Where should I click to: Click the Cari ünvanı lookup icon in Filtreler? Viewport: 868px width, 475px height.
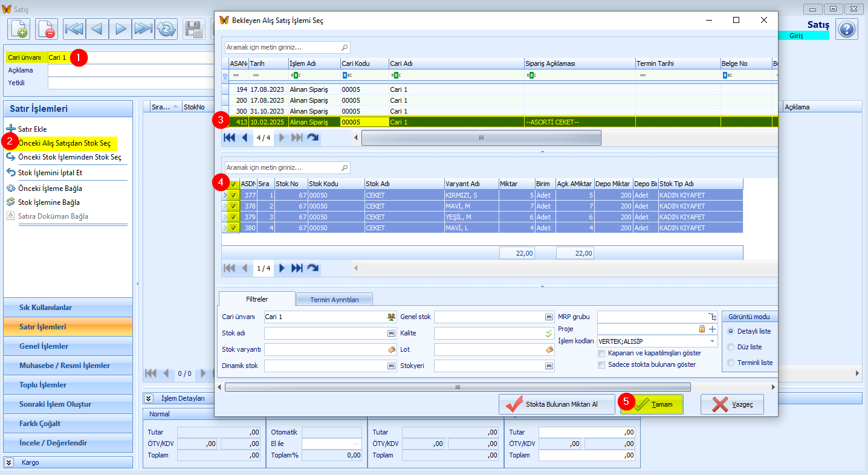click(391, 317)
